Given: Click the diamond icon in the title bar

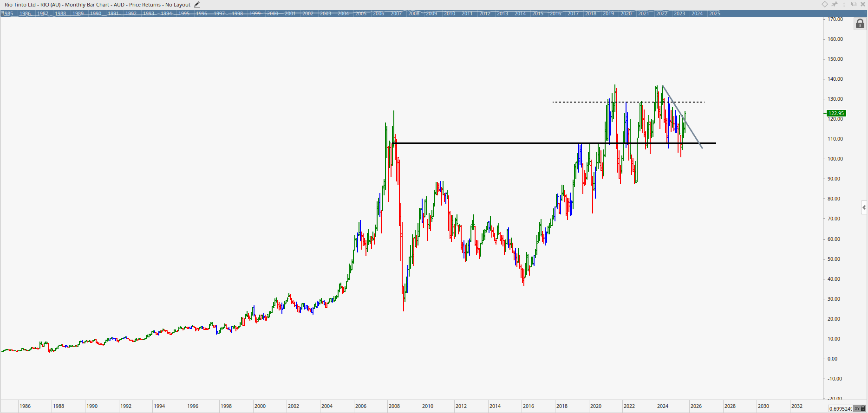Looking at the screenshot, I should (825, 4).
